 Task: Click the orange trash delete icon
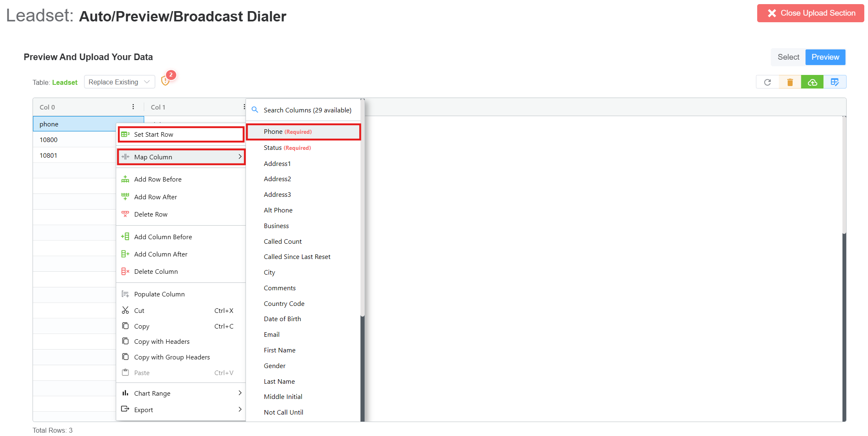click(790, 82)
